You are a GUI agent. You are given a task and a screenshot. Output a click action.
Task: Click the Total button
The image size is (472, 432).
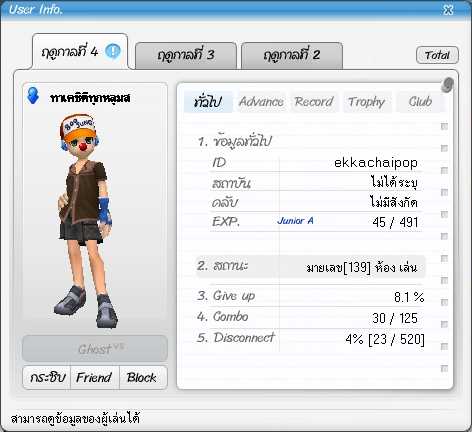pyautogui.click(x=437, y=55)
